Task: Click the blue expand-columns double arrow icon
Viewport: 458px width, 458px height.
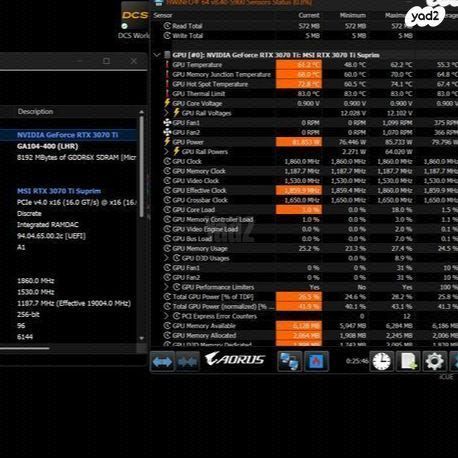Action: coord(162,361)
